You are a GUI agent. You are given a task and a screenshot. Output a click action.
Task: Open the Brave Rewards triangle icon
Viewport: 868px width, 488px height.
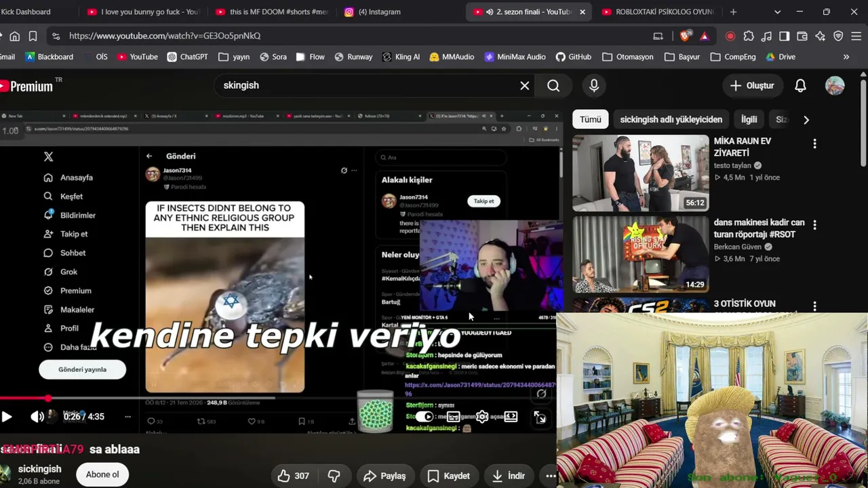click(705, 36)
